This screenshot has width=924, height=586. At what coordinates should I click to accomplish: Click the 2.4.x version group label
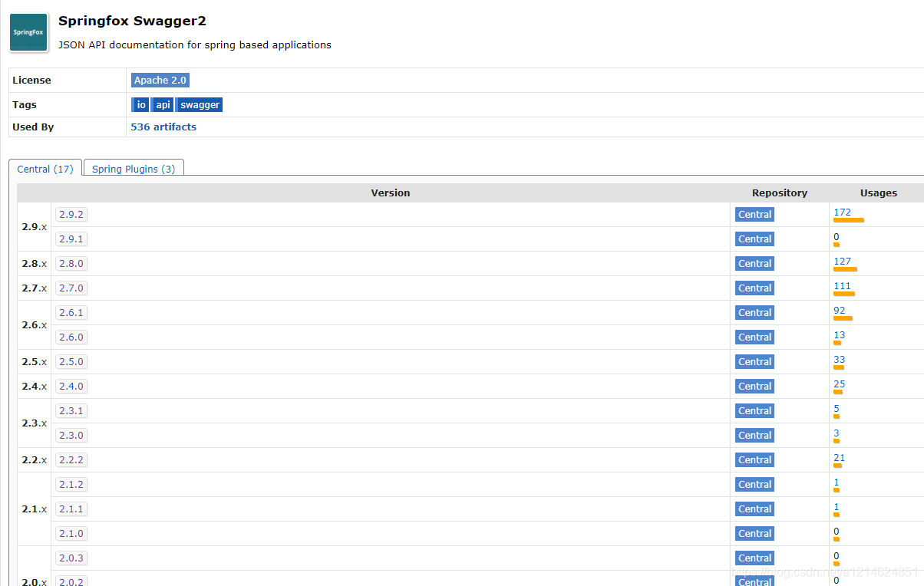[35, 387]
